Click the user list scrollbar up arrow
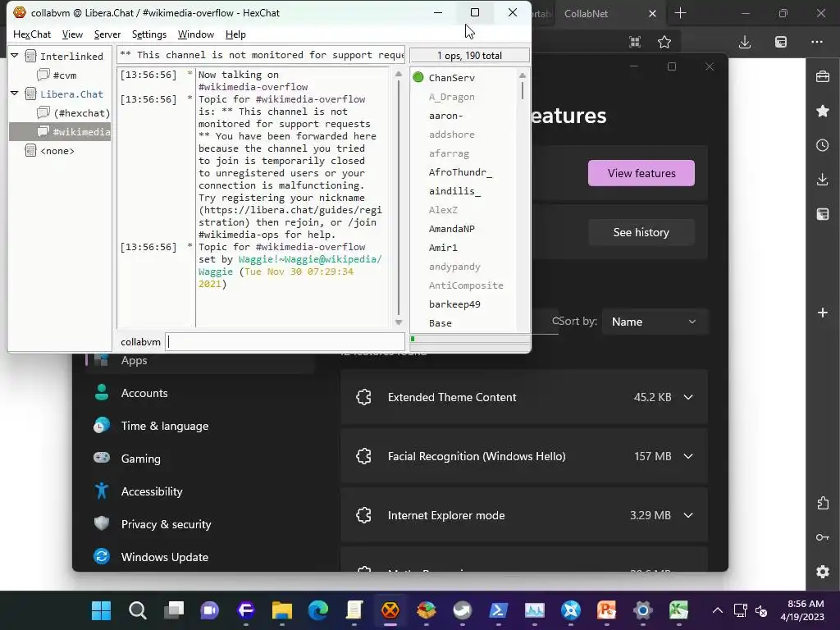 click(523, 75)
